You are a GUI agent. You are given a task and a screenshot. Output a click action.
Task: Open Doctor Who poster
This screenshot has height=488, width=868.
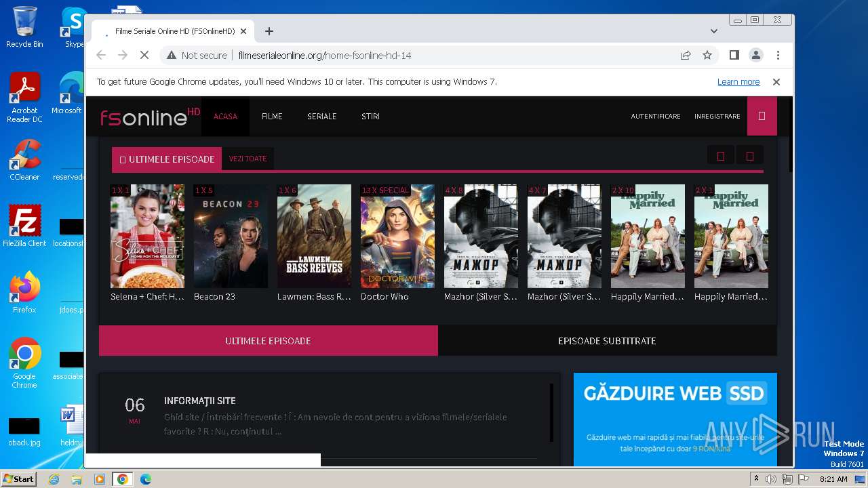click(397, 236)
